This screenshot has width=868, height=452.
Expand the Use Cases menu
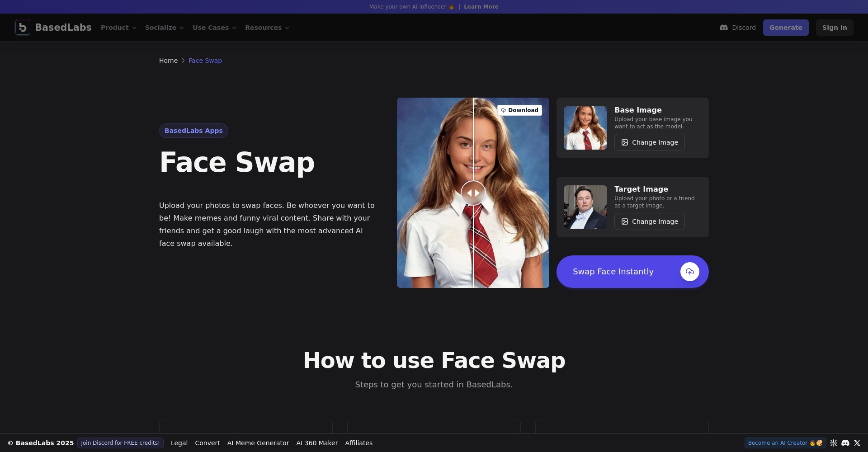(215, 28)
